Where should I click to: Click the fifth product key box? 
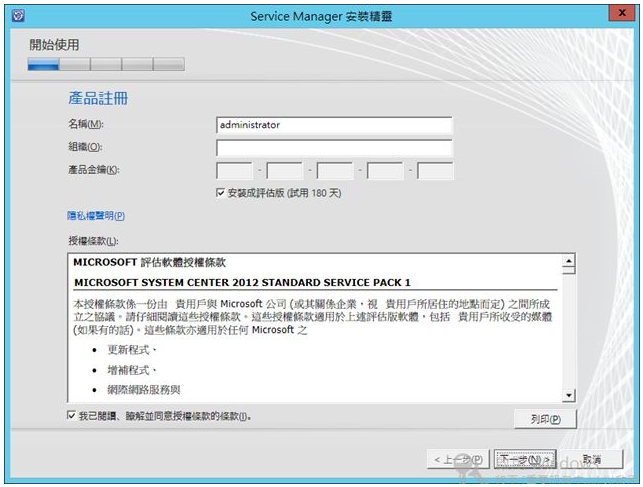coord(435,171)
